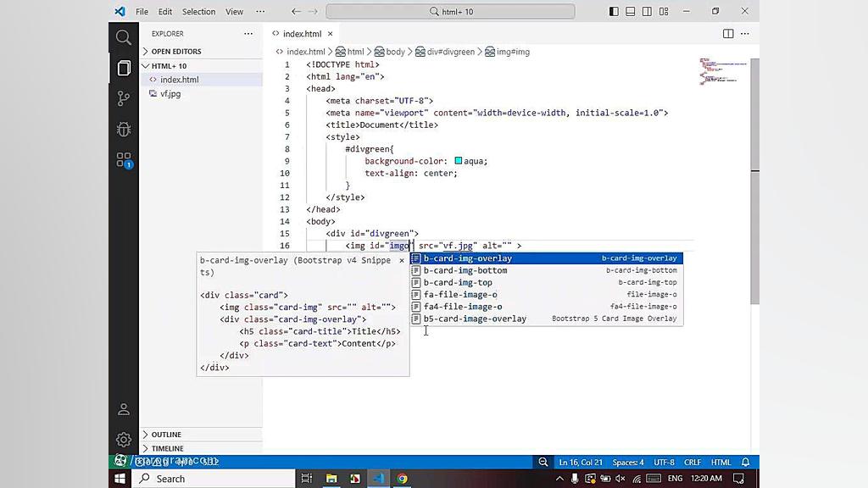Click CRLF end of line status
This screenshot has height=488, width=868.
(693, 462)
